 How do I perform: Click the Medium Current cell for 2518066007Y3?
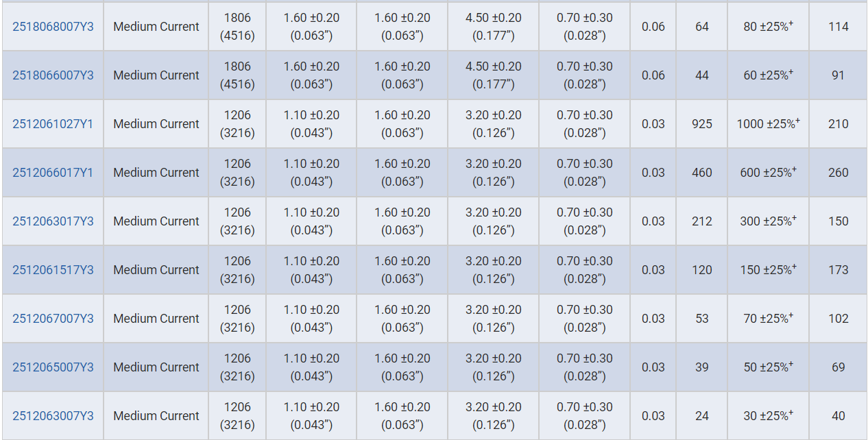point(156,75)
